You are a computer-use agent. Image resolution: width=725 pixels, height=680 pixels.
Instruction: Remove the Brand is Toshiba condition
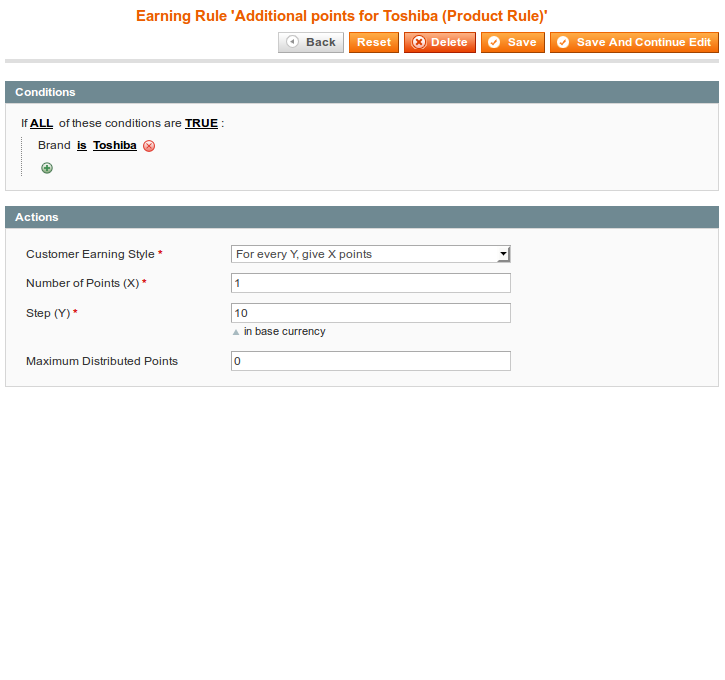(149, 146)
